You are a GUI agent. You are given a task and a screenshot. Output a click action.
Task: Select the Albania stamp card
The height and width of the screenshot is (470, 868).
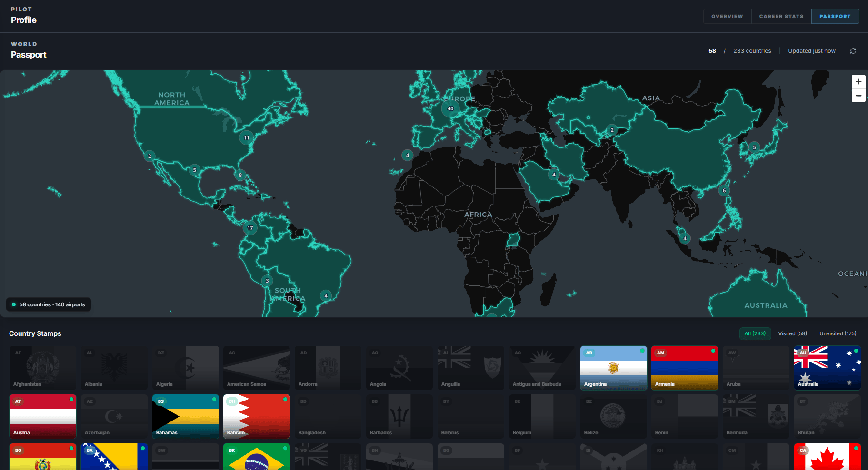coord(114,368)
